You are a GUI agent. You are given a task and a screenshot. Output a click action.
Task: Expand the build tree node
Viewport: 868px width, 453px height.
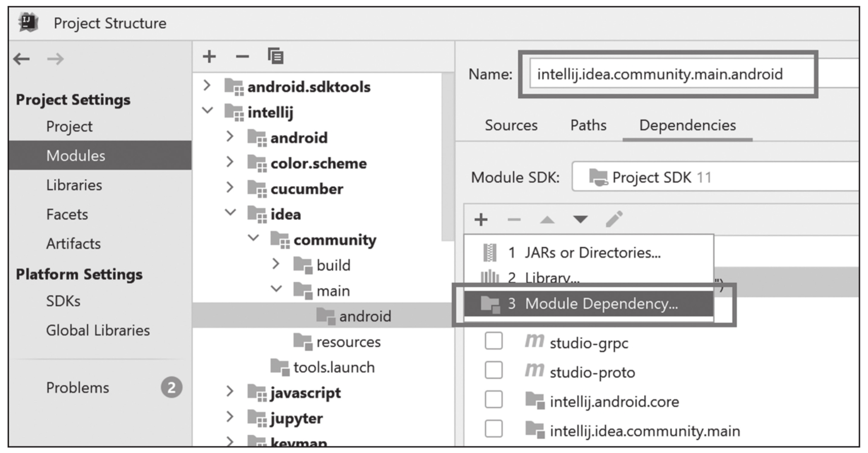[x=276, y=263]
